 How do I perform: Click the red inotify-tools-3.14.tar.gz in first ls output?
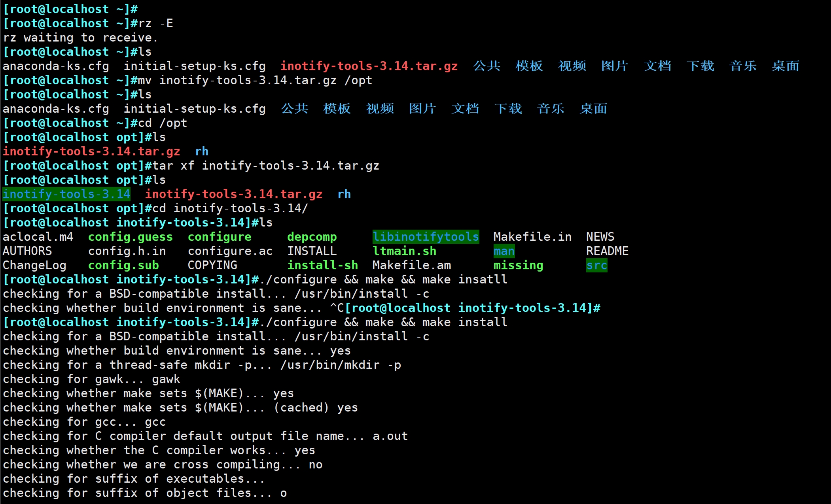(369, 66)
